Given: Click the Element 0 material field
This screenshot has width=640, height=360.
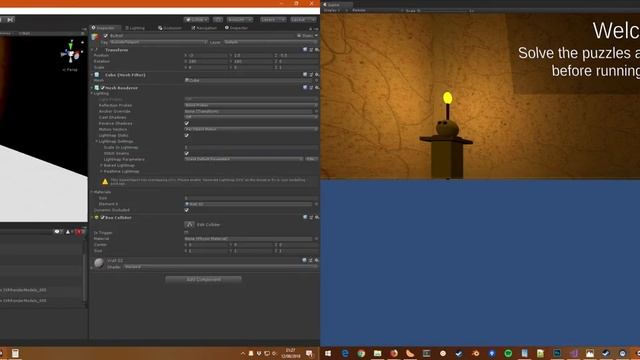Looking at the screenshot, I should point(249,204).
